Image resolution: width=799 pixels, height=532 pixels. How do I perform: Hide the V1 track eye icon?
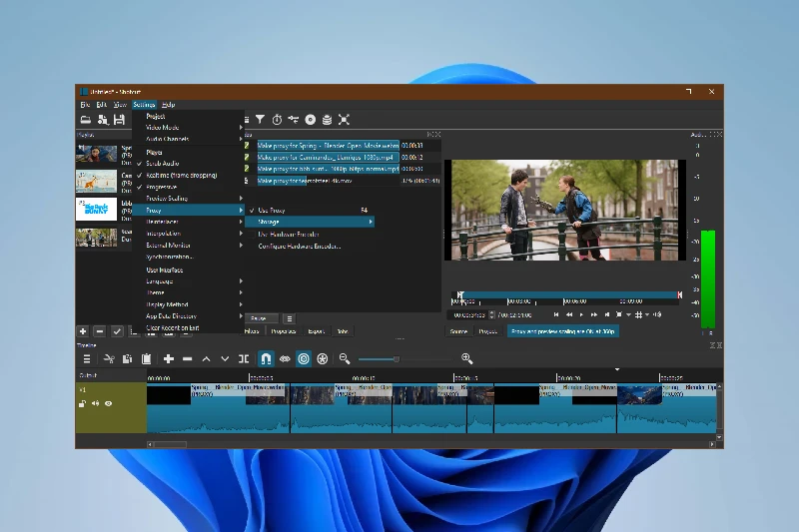coord(108,403)
